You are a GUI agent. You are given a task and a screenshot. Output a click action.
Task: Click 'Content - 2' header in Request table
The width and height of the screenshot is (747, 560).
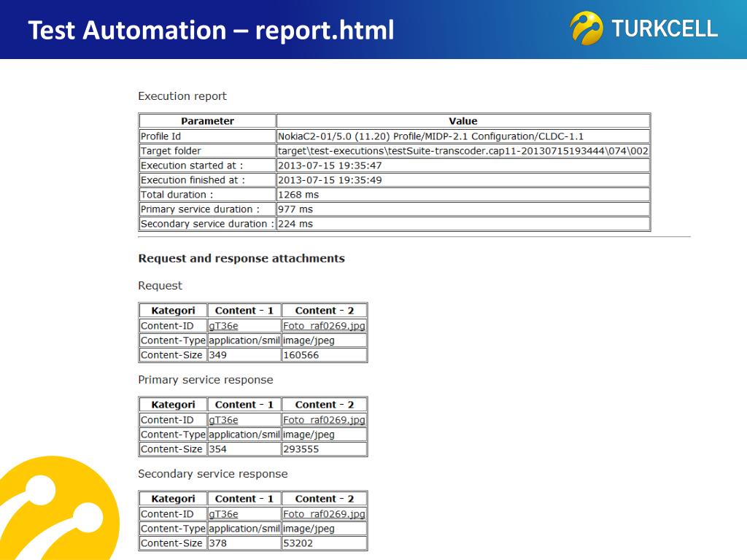325,311
